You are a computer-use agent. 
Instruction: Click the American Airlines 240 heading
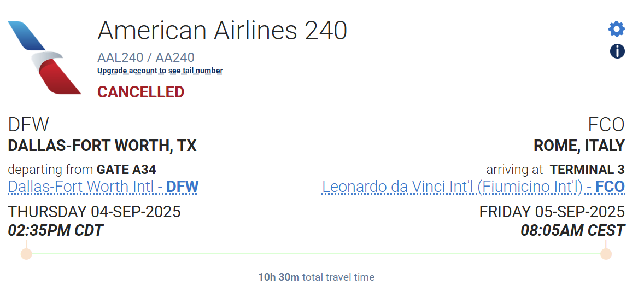tap(222, 31)
